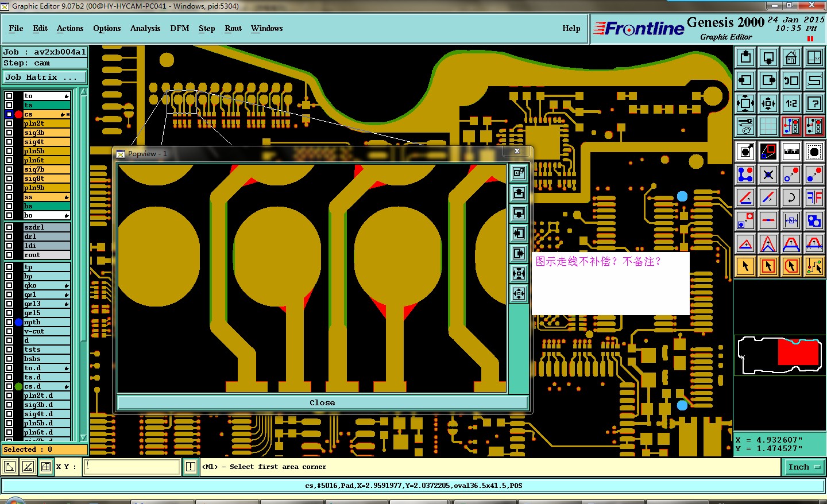Pan the main view right
The image size is (827, 504).
pyautogui.click(x=768, y=80)
